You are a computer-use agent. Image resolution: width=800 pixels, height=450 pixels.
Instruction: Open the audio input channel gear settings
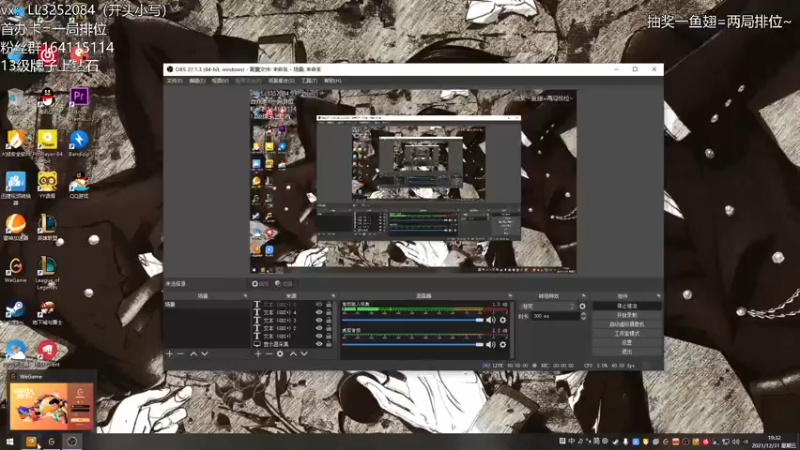(x=503, y=320)
